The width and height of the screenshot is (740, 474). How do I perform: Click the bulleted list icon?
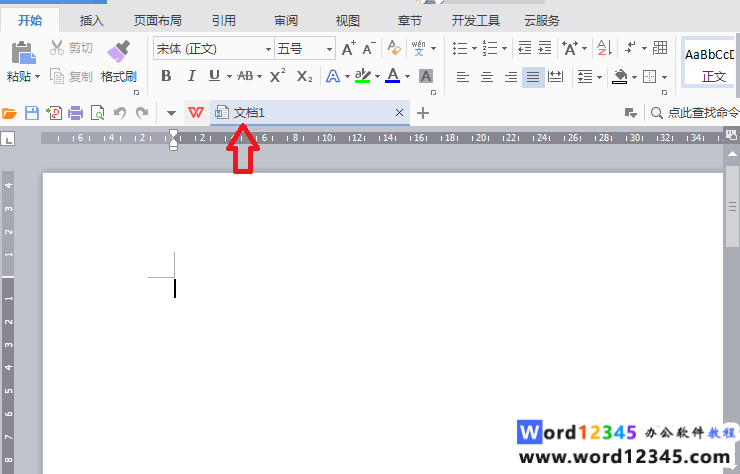coord(460,48)
